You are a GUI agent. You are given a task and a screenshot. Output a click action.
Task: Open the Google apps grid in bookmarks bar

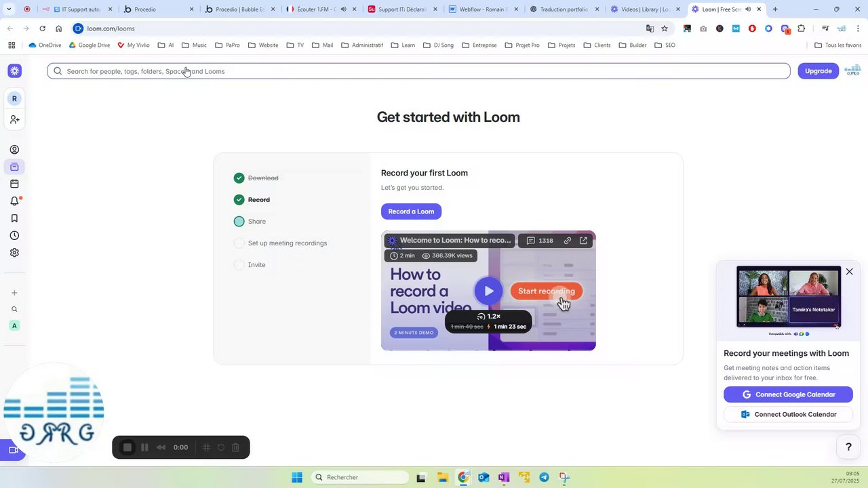[12, 45]
